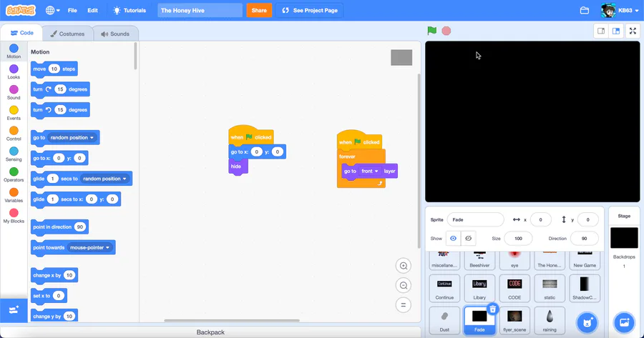644x338 pixels.
Task: Switch to the Costumes tab
Action: (x=67, y=34)
